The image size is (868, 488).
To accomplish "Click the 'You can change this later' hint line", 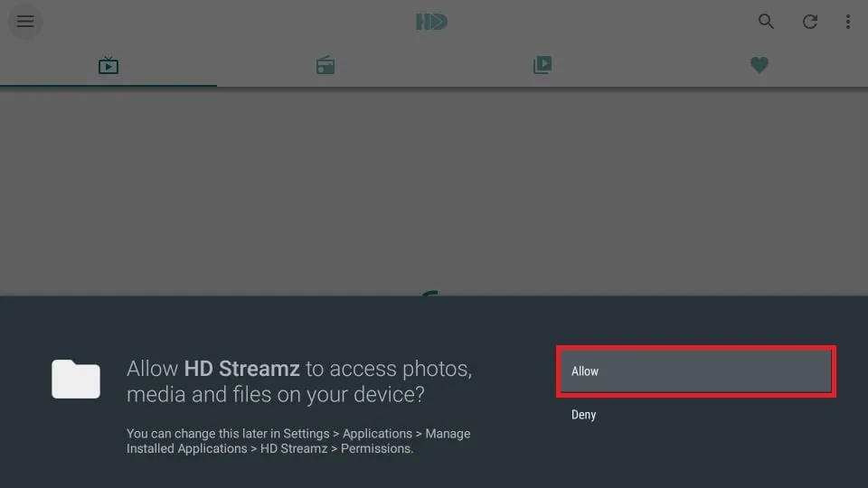I will click(x=298, y=433).
